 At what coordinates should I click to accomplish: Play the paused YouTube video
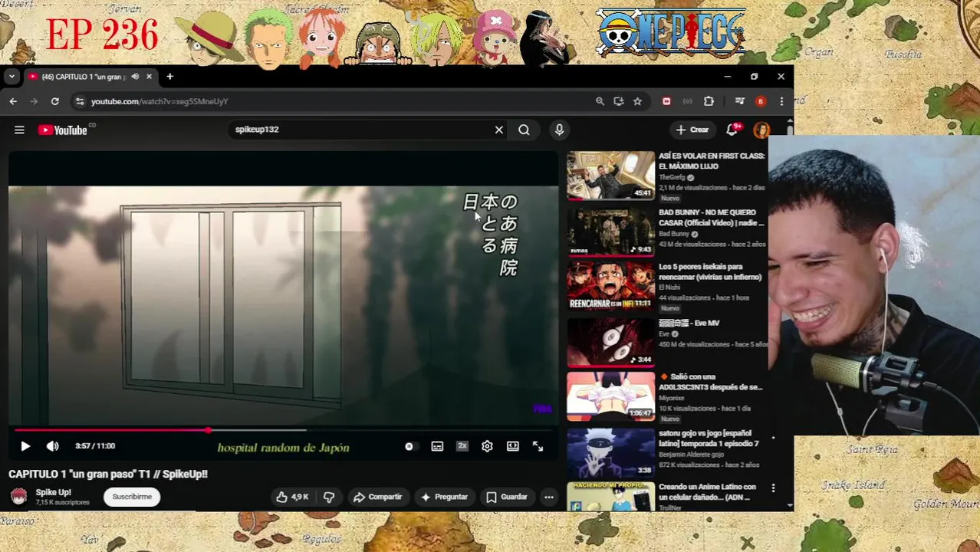[25, 446]
